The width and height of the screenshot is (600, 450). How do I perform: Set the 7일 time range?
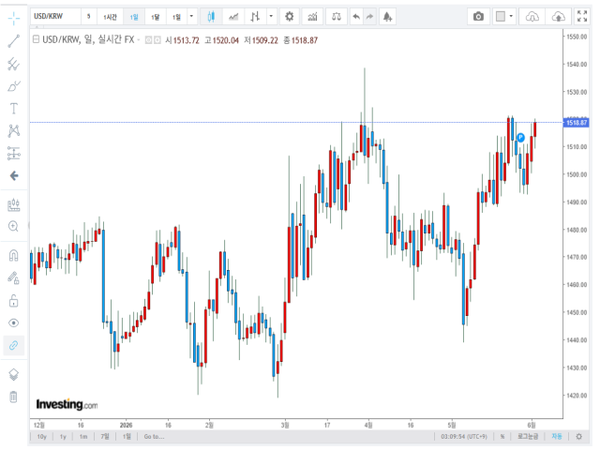(104, 437)
